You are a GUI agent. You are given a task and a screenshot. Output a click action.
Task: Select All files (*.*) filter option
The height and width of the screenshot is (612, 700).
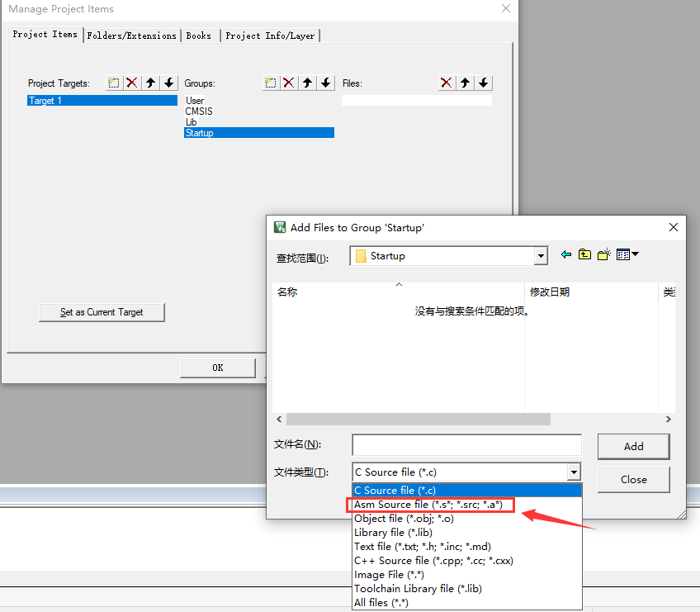pos(381,602)
